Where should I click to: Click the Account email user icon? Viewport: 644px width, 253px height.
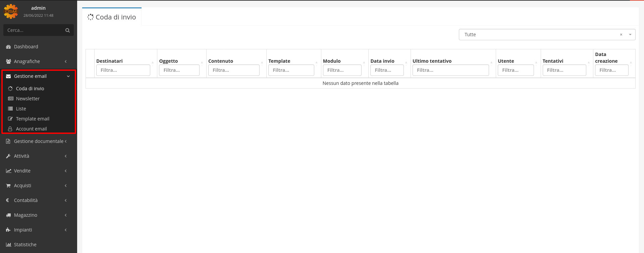(x=10, y=129)
